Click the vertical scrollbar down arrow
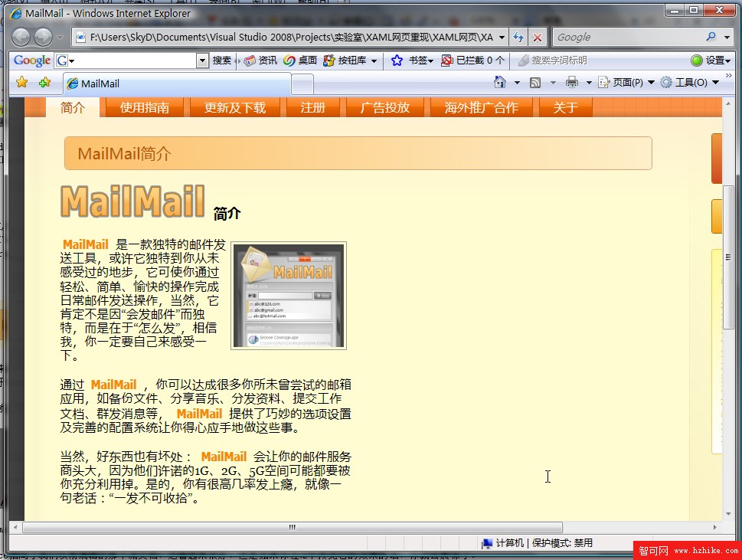 (x=728, y=514)
